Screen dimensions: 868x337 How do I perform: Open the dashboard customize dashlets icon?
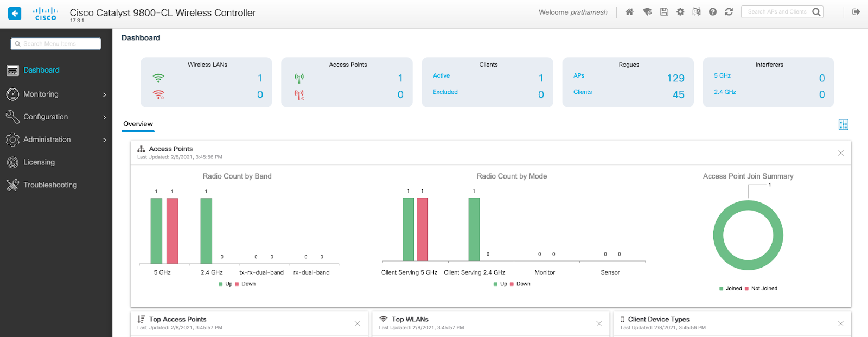843,124
